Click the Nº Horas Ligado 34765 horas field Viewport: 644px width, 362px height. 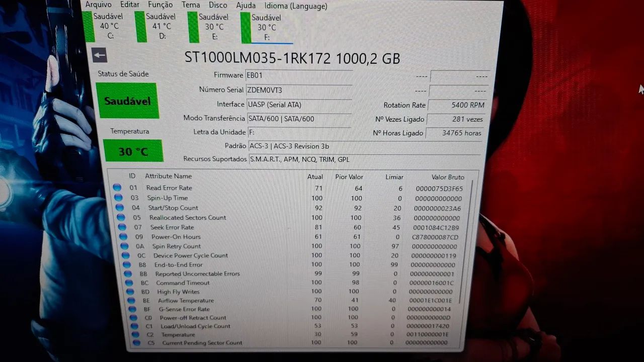(x=455, y=133)
